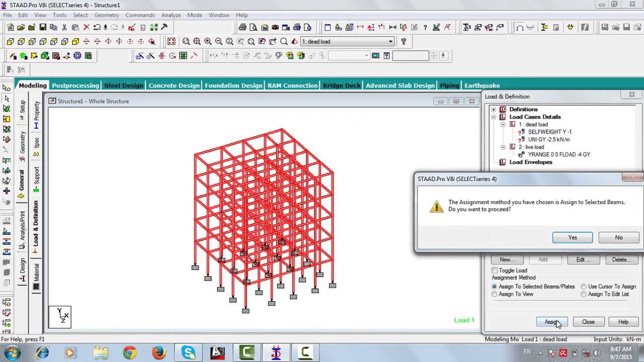Click the Print Preview icon

(x=253, y=27)
